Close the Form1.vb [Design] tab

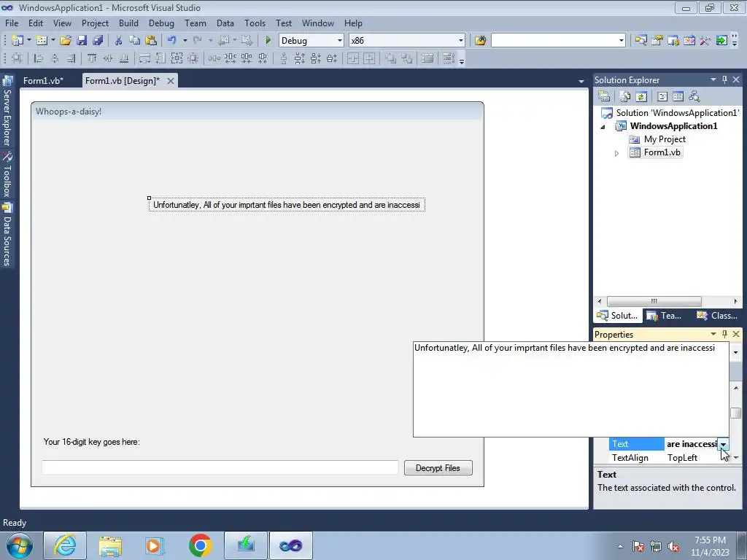tap(170, 81)
